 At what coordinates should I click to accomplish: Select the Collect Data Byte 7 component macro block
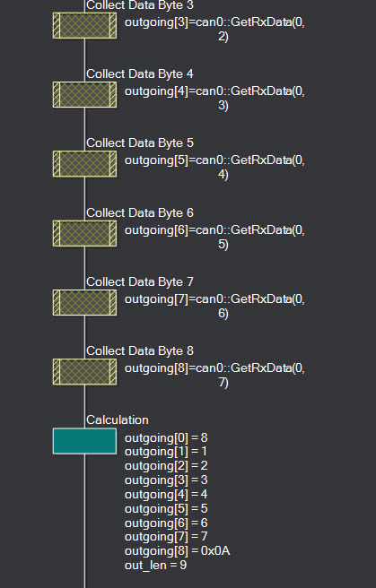[85, 303]
